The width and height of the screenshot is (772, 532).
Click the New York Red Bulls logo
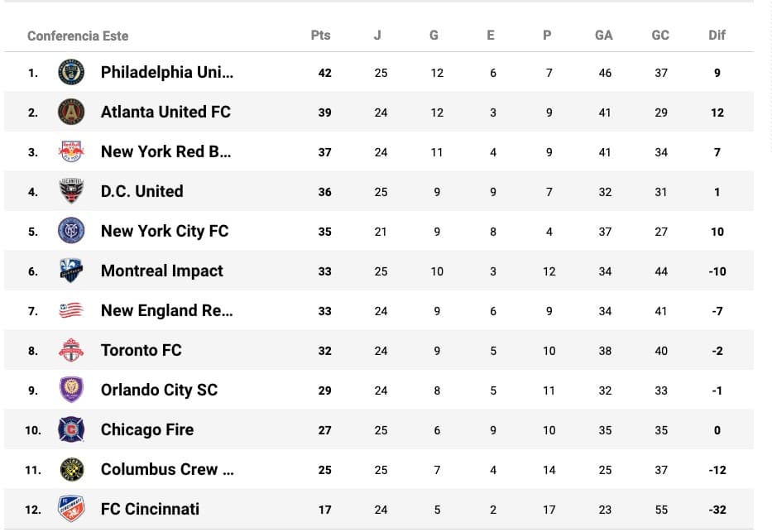click(71, 151)
